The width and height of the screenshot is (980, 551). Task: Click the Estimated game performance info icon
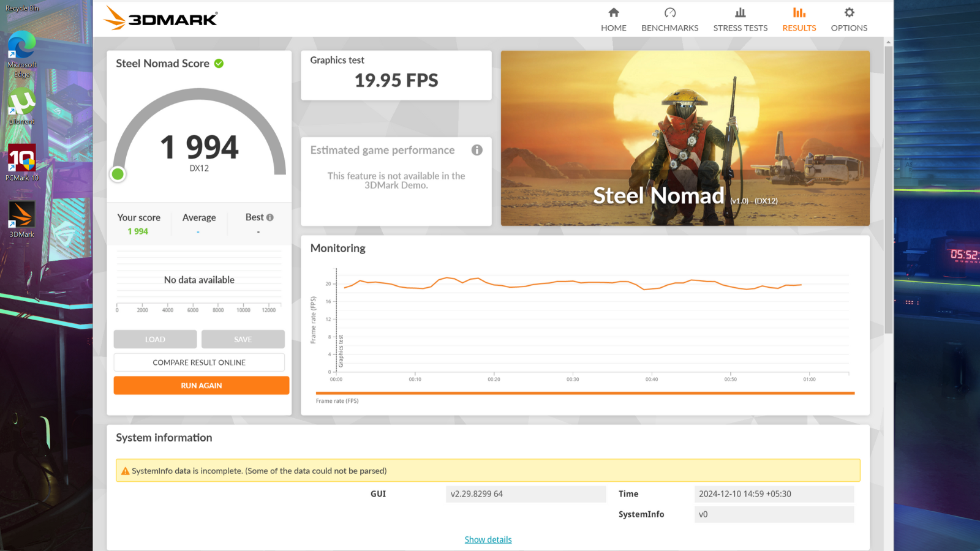(x=477, y=150)
